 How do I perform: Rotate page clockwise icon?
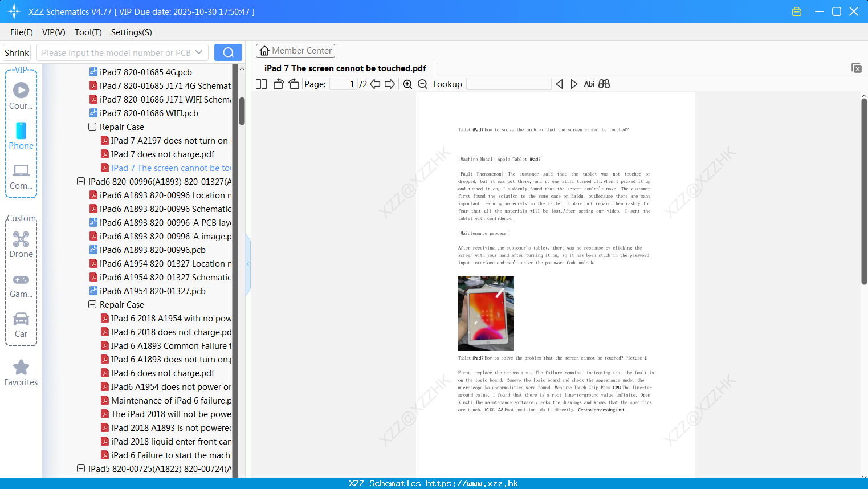(294, 84)
